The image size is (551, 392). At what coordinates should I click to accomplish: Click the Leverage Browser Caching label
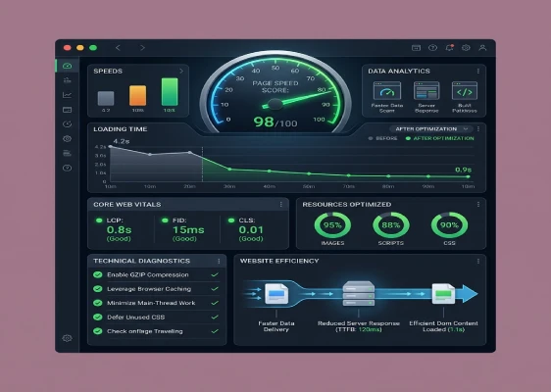click(149, 289)
